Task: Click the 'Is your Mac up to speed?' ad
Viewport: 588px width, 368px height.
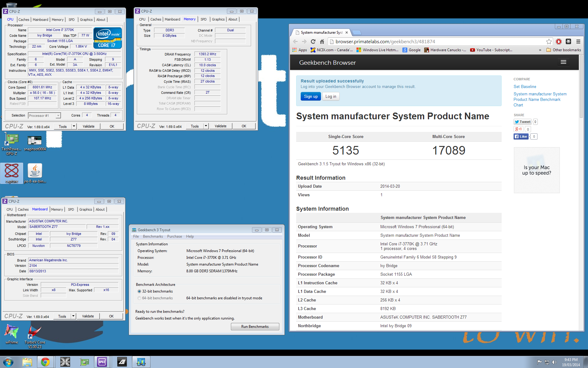Action: 537,170
